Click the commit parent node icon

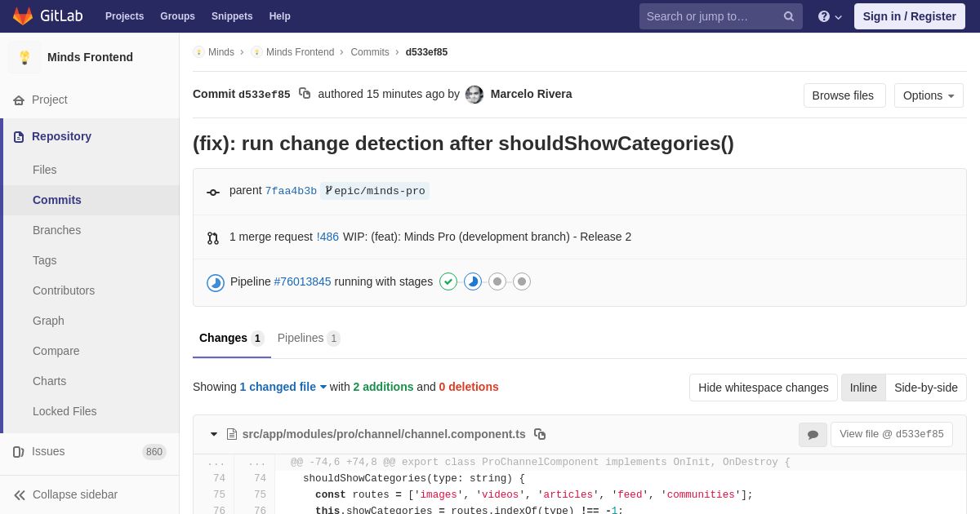(213, 192)
